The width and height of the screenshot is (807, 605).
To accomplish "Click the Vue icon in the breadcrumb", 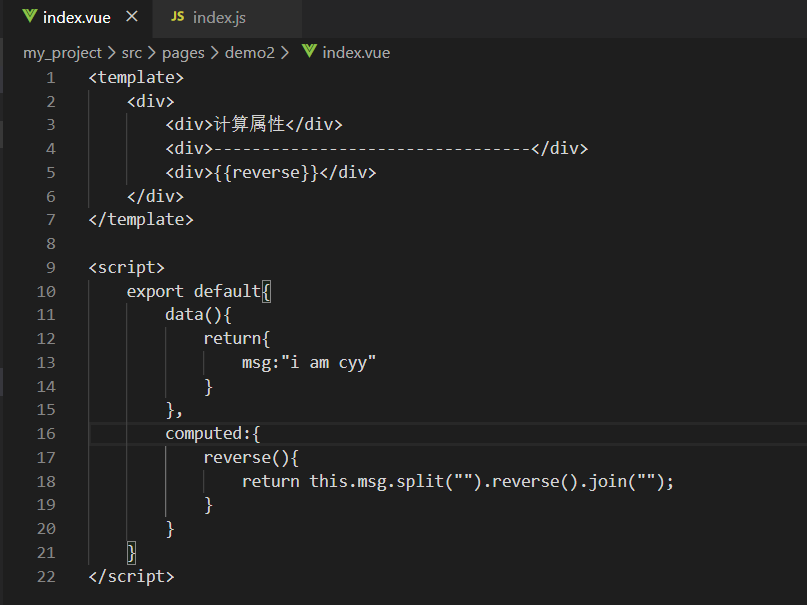I will point(309,53).
